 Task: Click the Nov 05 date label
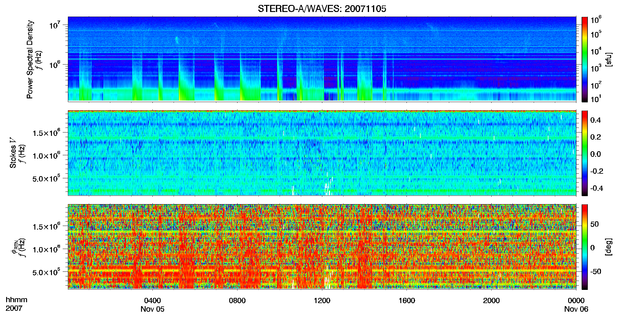152,309
